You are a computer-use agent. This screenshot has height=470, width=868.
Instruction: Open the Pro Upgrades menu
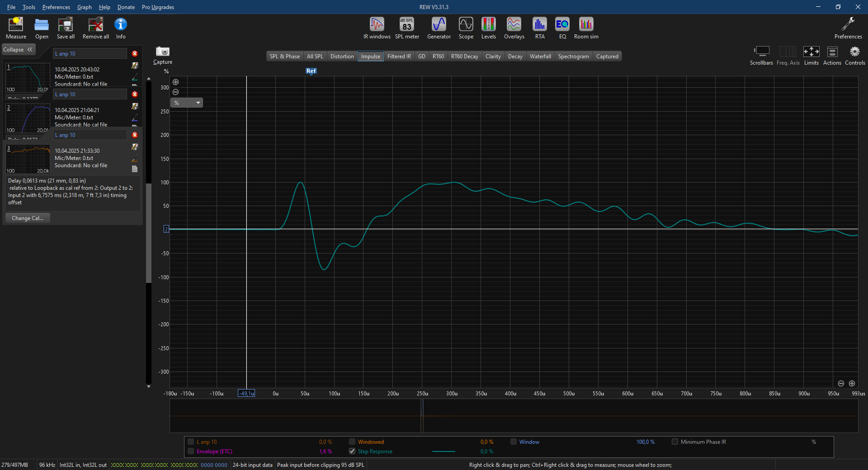[158, 7]
